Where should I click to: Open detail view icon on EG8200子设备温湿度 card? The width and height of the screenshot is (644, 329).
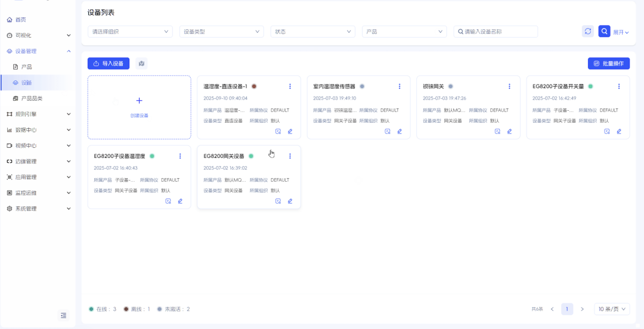tap(168, 201)
